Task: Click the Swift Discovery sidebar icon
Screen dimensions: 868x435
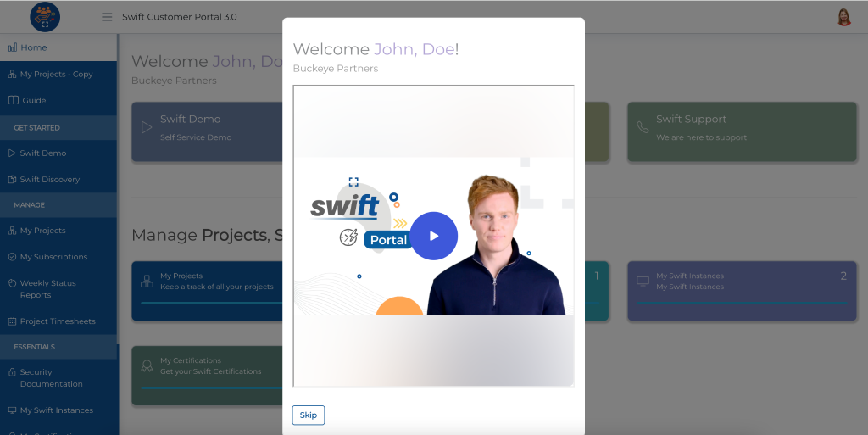Action: [12, 179]
